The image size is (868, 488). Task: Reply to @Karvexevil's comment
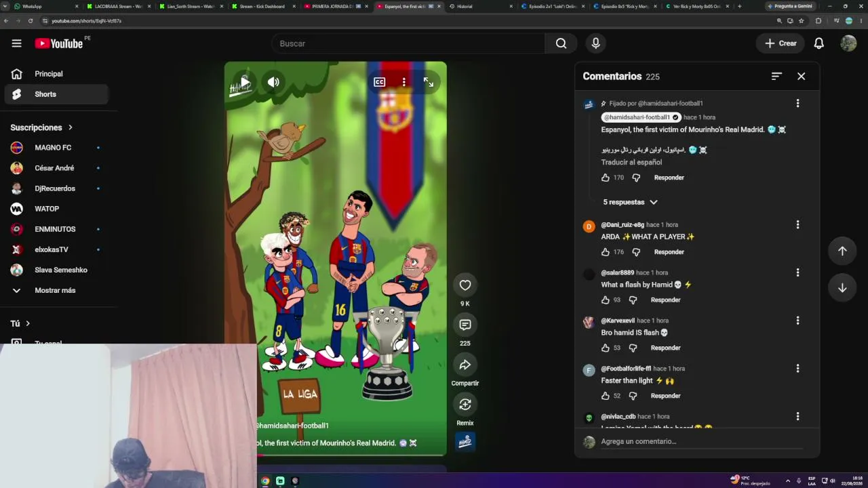(665, 348)
